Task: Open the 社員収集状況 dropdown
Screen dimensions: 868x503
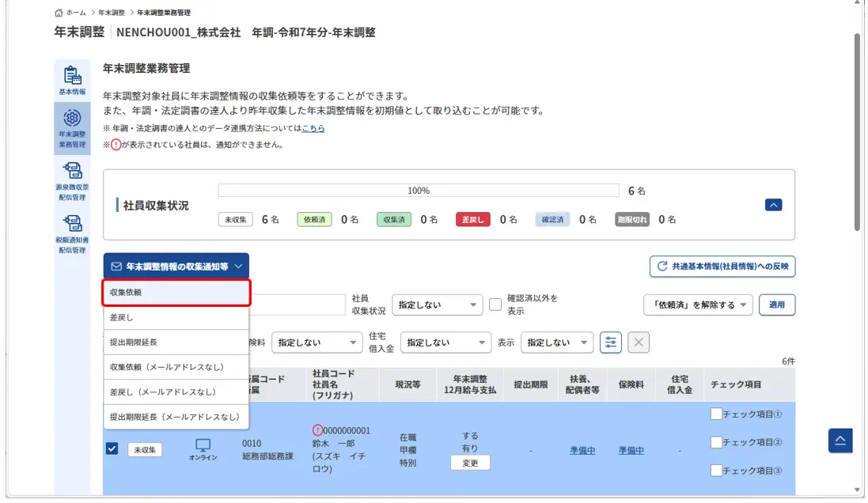Action: (x=437, y=304)
